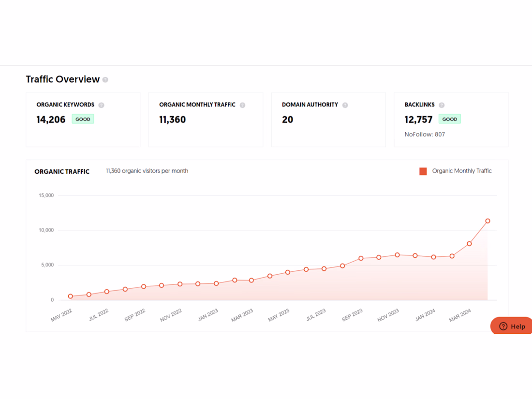Click the NoFollow: 807 text
The image size is (532, 399).
(x=425, y=134)
